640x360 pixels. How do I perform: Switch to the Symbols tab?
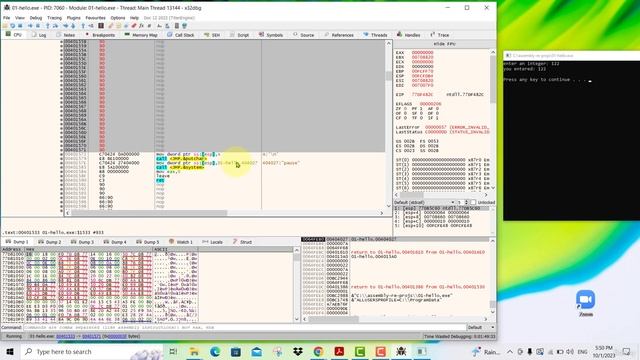[x=271, y=35]
